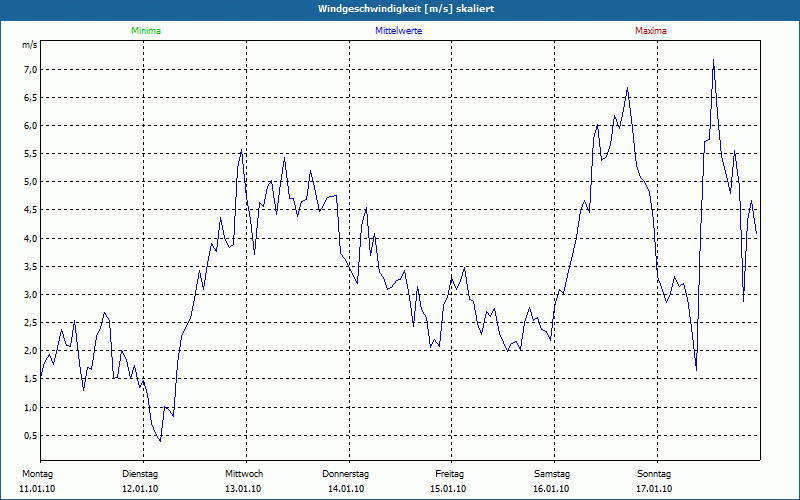Click the 5,0 y-axis value

tap(30, 182)
